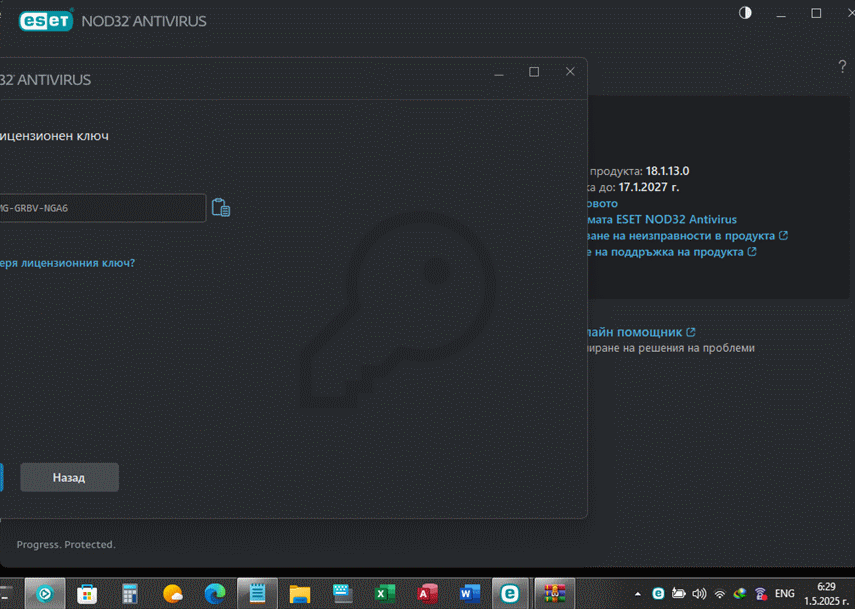855x609 pixels.
Task: Click the tray icon immediately left of ENG
Action: pos(761,594)
